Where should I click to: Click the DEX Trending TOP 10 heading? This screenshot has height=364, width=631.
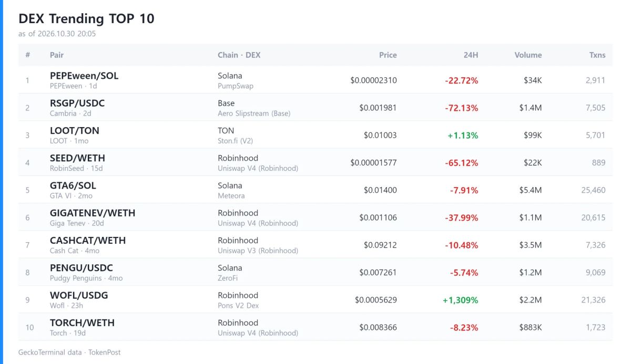86,18
